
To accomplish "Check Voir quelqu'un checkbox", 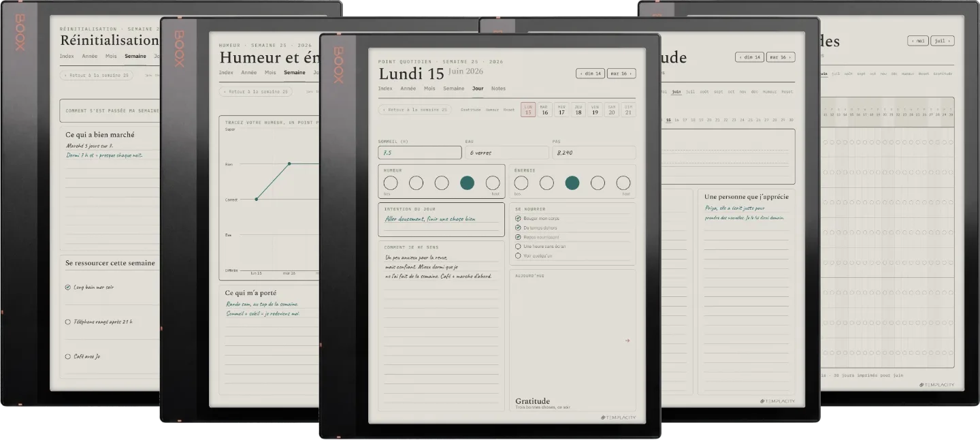I will click(x=518, y=256).
